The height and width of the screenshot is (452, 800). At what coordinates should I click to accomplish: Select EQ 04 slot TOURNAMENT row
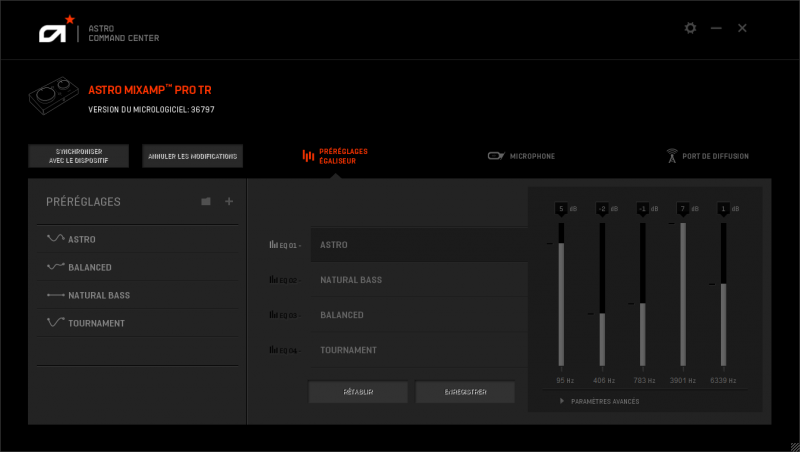[x=419, y=350]
